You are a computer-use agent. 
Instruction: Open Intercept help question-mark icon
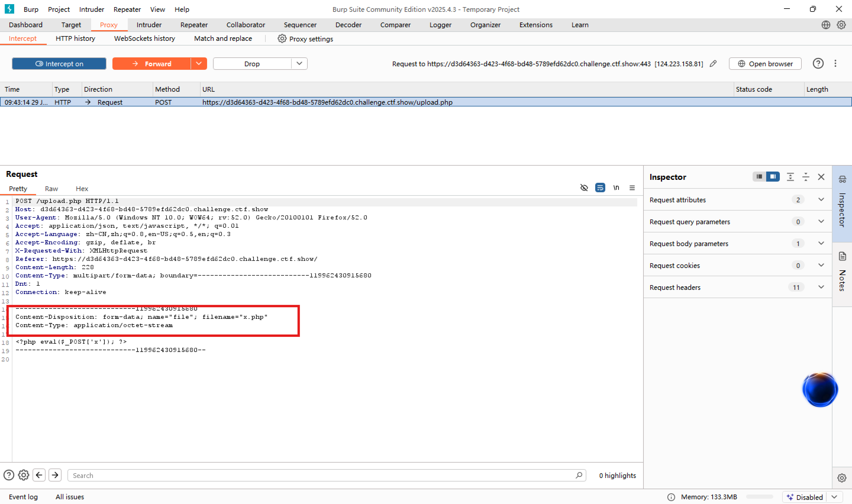(818, 64)
